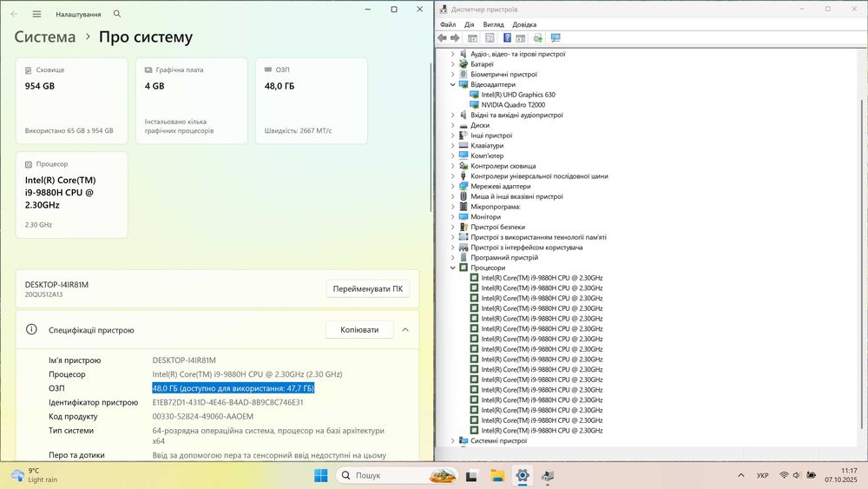This screenshot has width=868, height=489.
Task: Open Task View from the taskbar
Action: [x=471, y=475]
